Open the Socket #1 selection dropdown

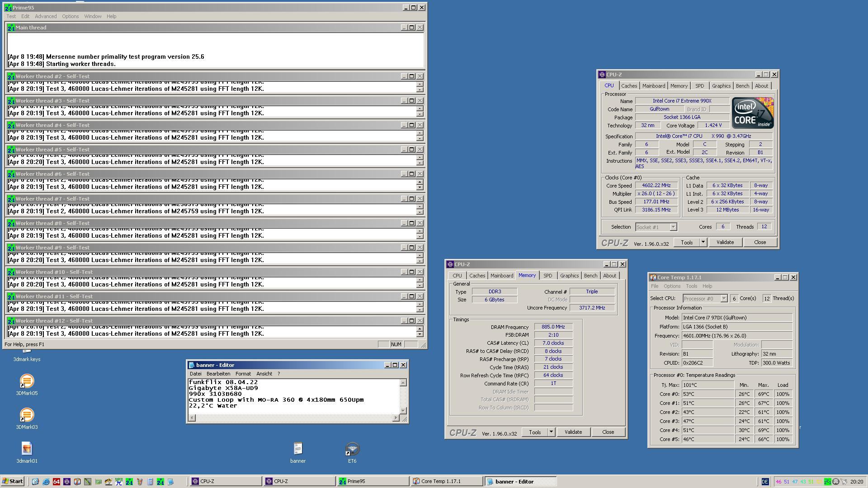pos(673,227)
